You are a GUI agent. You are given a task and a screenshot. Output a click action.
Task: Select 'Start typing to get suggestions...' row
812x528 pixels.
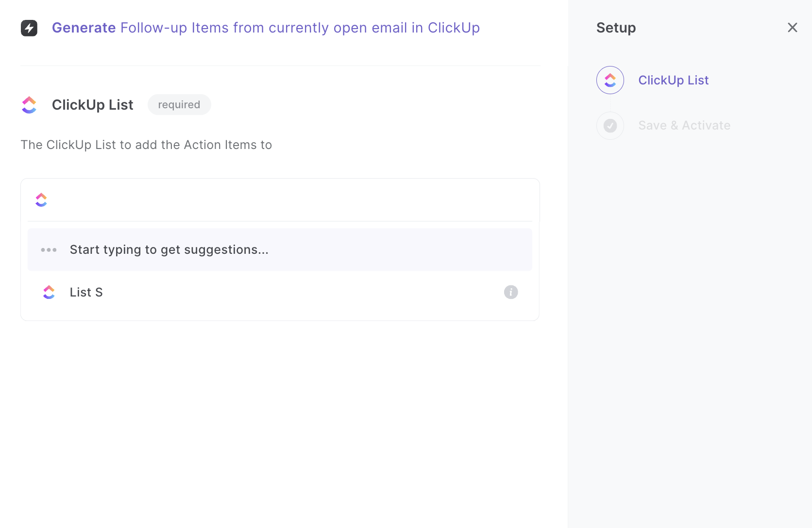tap(280, 250)
